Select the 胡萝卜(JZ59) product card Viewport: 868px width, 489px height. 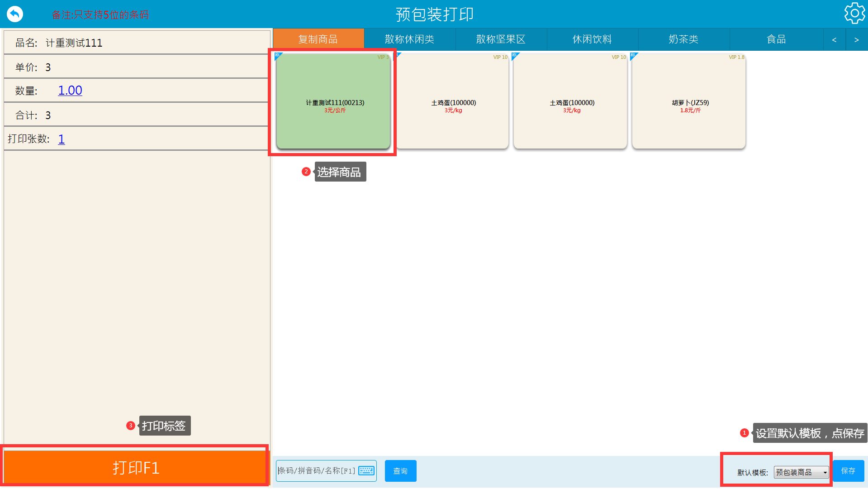coord(689,101)
